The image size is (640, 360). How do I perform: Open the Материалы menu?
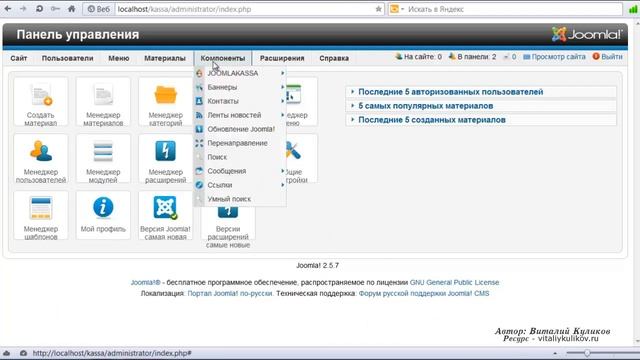point(165,58)
